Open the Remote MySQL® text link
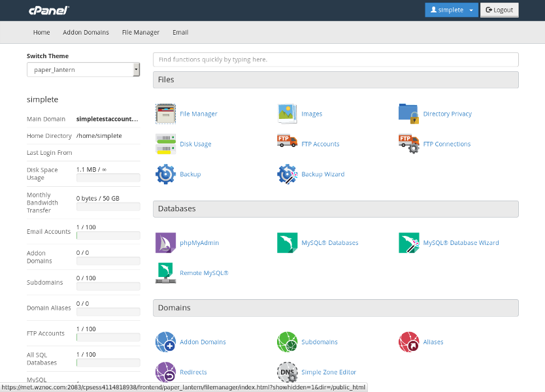Screen dimensions: 545x392 tap(204, 273)
